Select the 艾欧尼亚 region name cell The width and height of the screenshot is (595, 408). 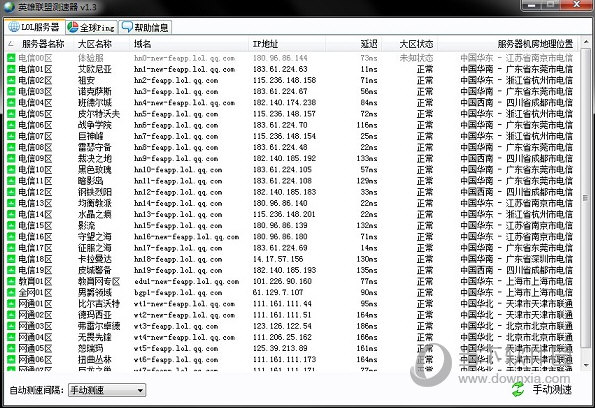[94, 69]
